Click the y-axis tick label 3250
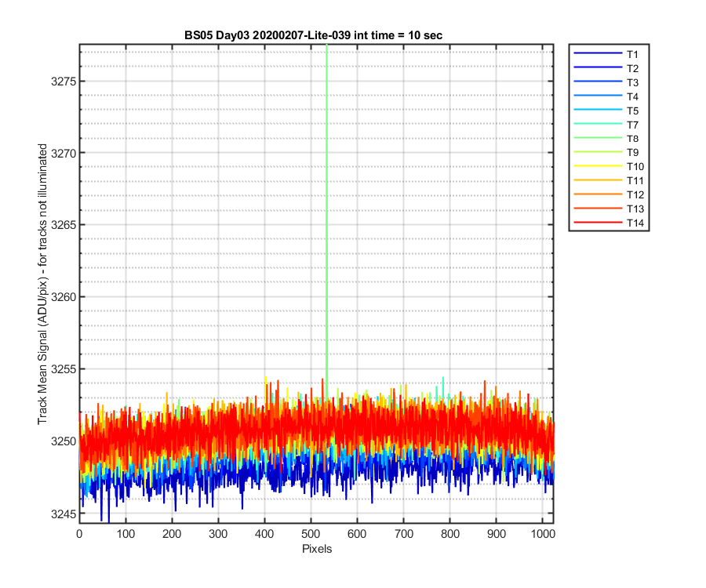 click(64, 441)
